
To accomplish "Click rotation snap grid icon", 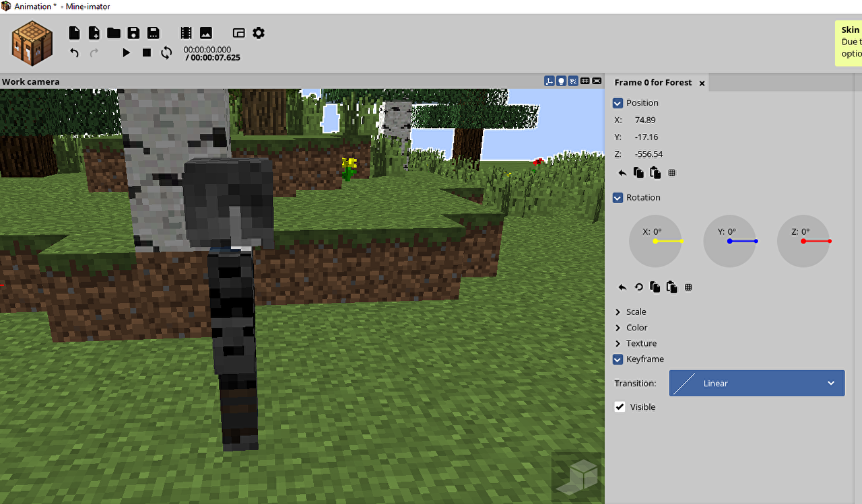I will (688, 287).
